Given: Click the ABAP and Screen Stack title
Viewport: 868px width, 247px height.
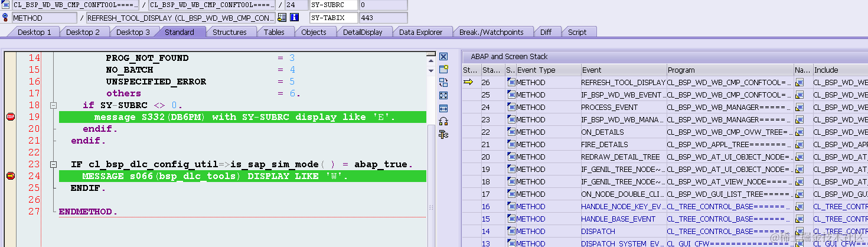Looking at the screenshot, I should point(509,57).
